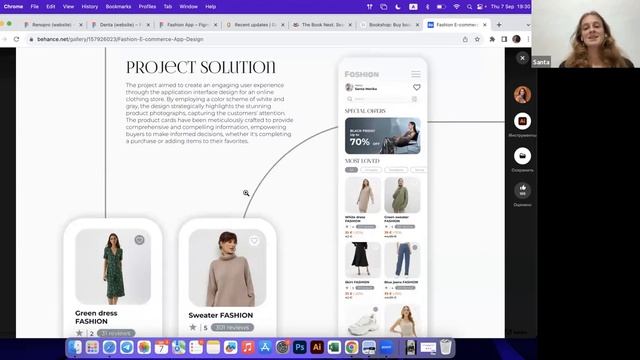This screenshot has height=360, width=640.
Task: Open the Chrome three-dot menu
Action: tap(528, 39)
